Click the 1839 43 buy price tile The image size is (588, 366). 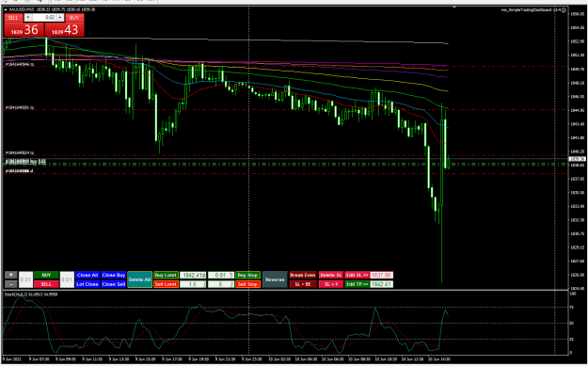pyautogui.click(x=64, y=29)
